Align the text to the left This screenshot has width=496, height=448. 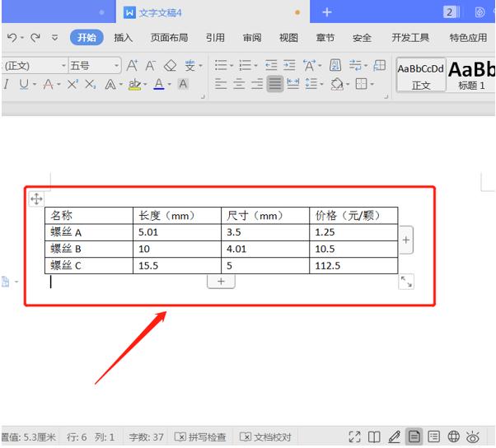click(221, 84)
